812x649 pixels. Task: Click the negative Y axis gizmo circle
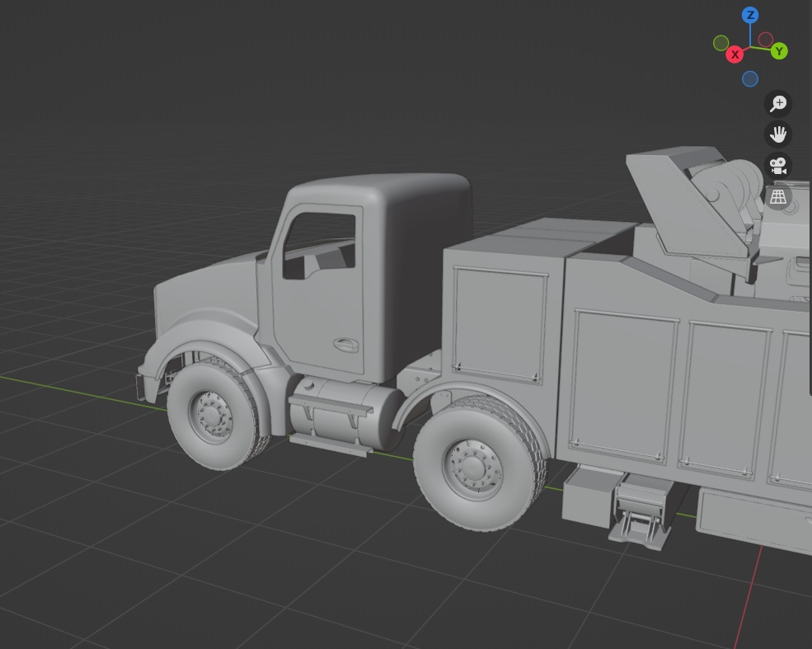tap(720, 43)
